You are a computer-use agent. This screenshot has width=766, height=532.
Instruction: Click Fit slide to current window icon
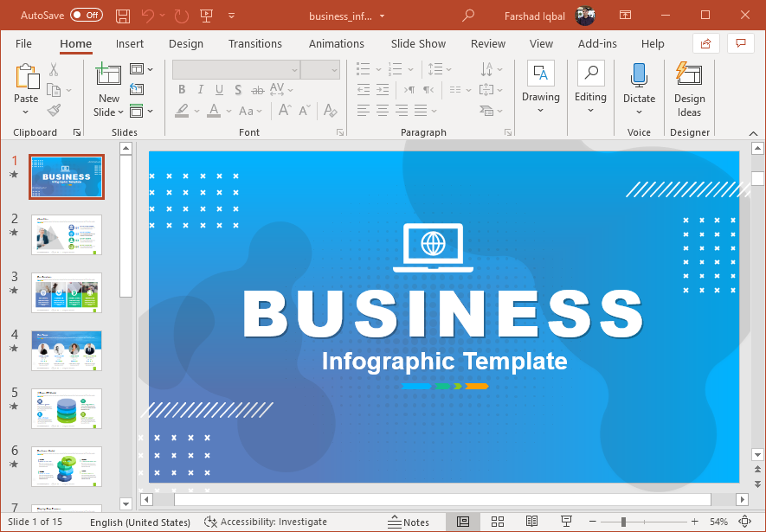744,522
